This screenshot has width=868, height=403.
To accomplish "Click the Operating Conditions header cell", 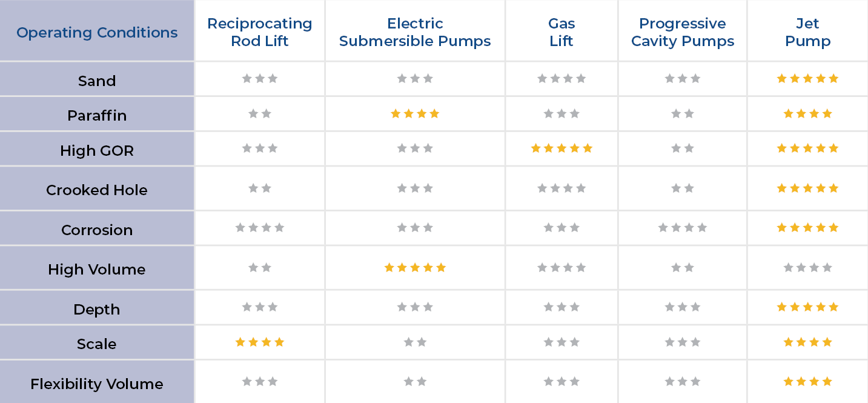I will pos(97,33).
